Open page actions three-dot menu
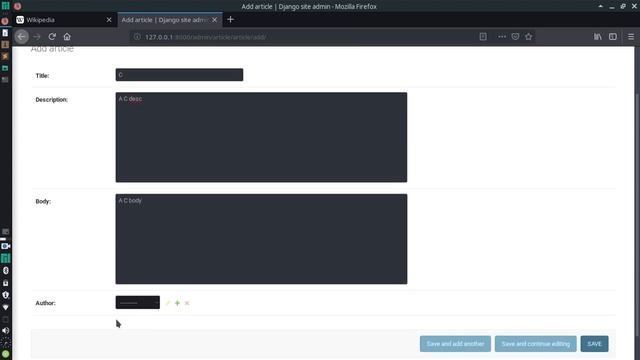 (502, 37)
